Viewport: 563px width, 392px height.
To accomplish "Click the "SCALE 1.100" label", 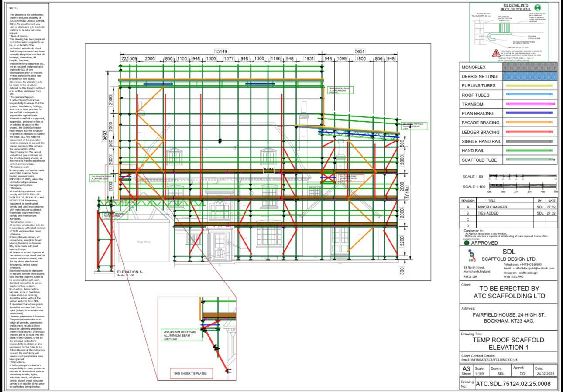I will point(474,187).
